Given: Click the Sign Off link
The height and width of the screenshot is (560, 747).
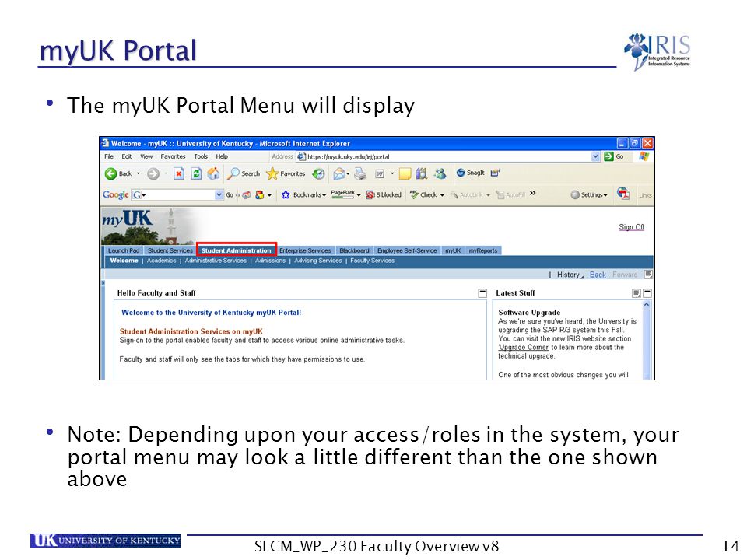Looking at the screenshot, I should pos(631,227).
